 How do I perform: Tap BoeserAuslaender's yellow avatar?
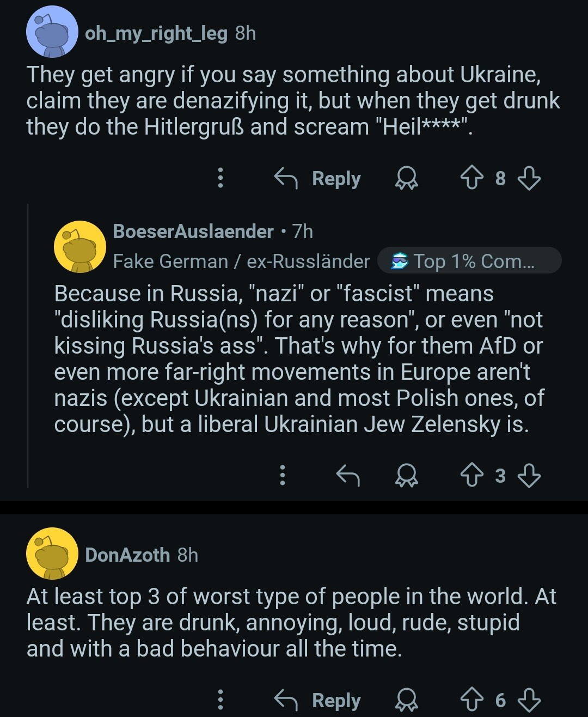point(79,246)
